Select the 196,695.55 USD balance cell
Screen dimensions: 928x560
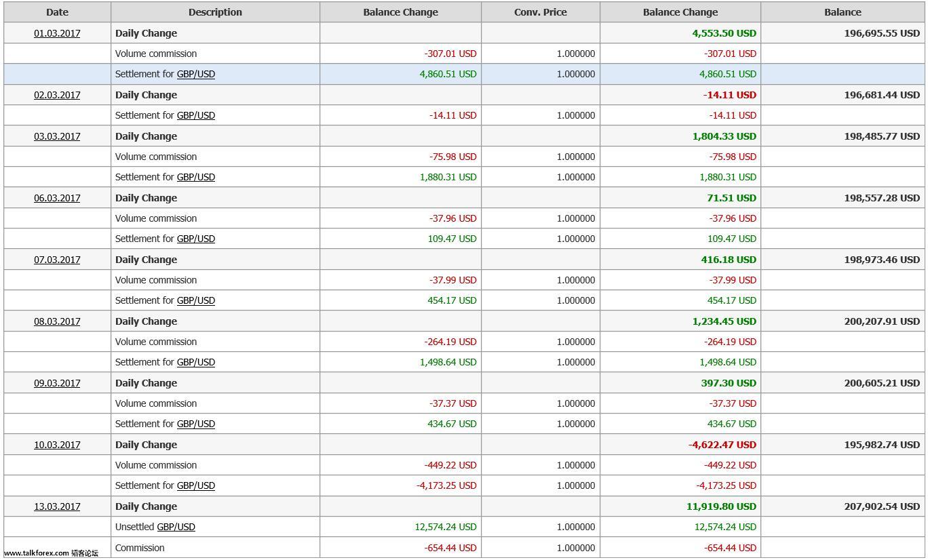pyautogui.click(x=843, y=33)
